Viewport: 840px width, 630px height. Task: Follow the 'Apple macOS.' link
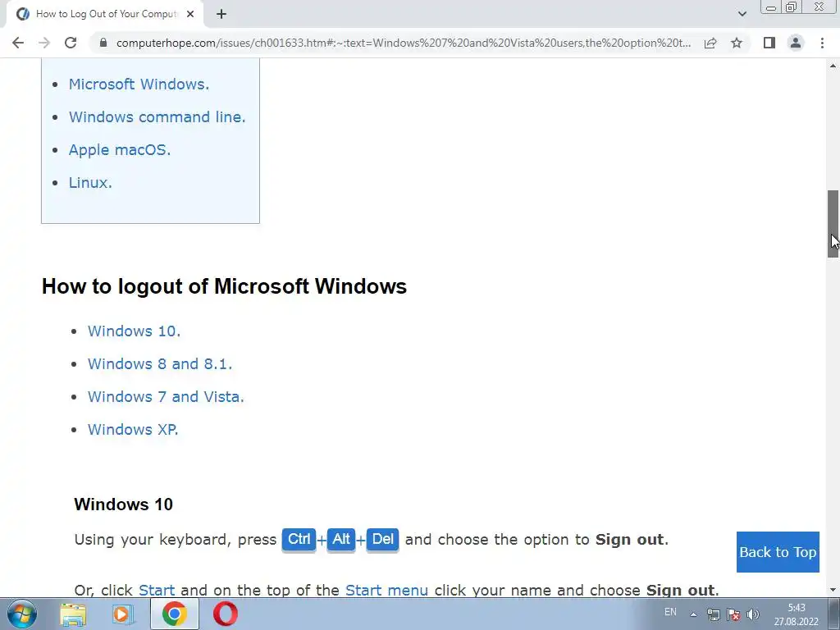pyautogui.click(x=120, y=150)
